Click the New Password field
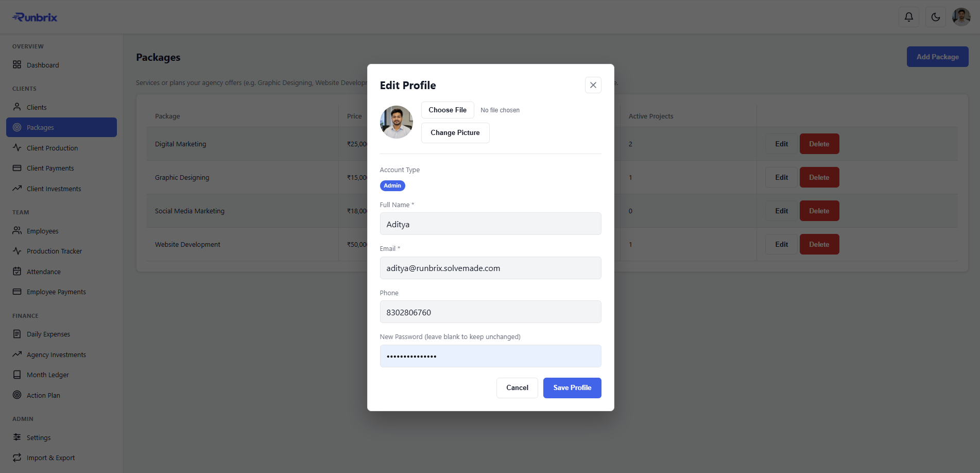The image size is (980, 473). pos(490,356)
